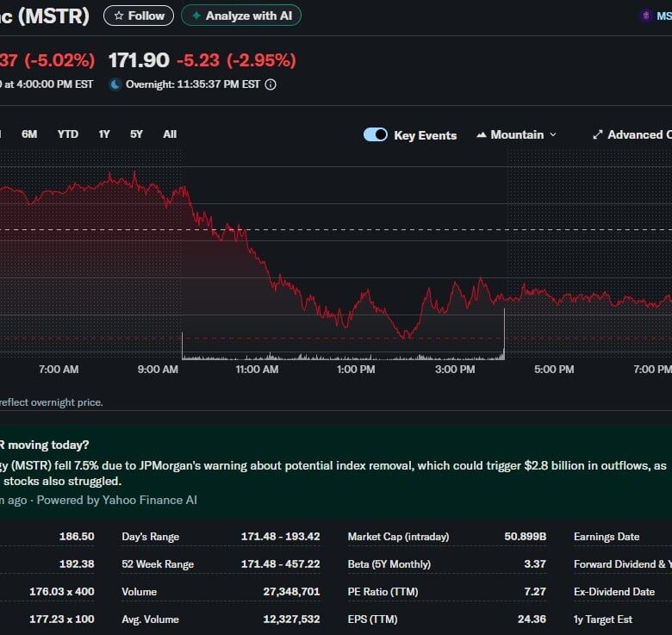Image resolution: width=672 pixels, height=635 pixels.
Task: Click the tall volume bar near 4 PM
Action: pos(503,336)
